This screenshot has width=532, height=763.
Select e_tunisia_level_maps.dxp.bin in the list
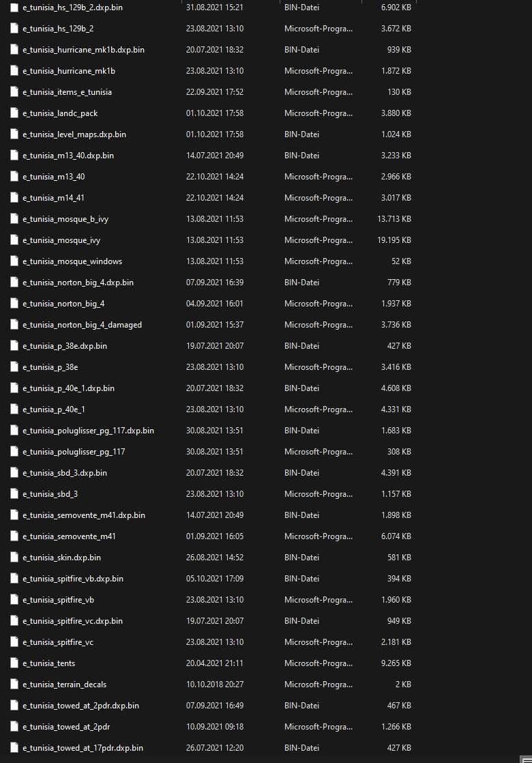coord(74,134)
